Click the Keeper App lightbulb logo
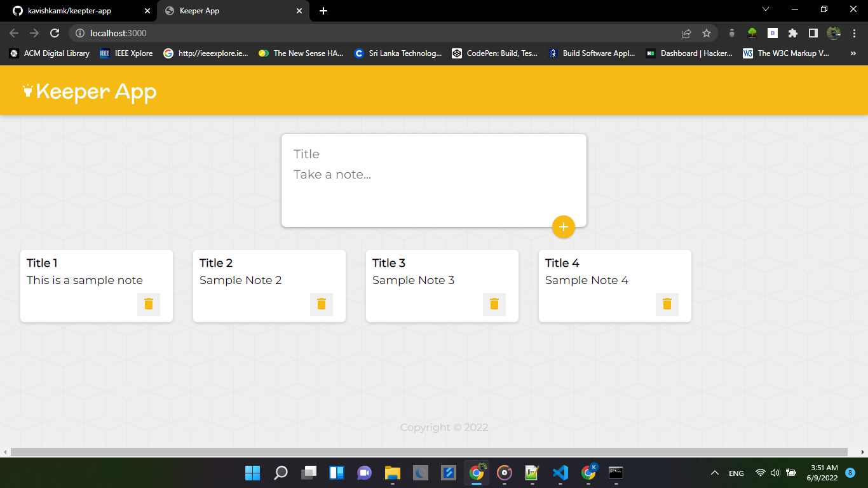 click(x=28, y=91)
